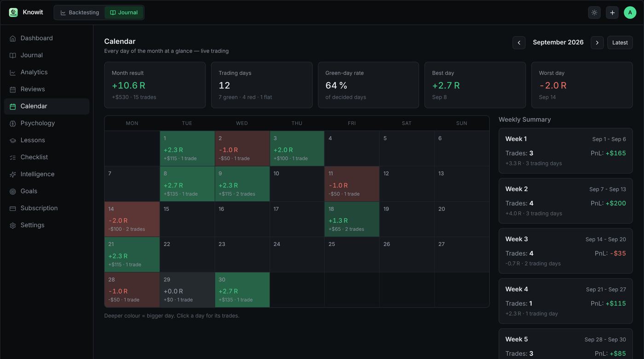The width and height of the screenshot is (644, 359).
Task: Open Sep 3 day cell with +2.0 R
Action: click(x=297, y=149)
